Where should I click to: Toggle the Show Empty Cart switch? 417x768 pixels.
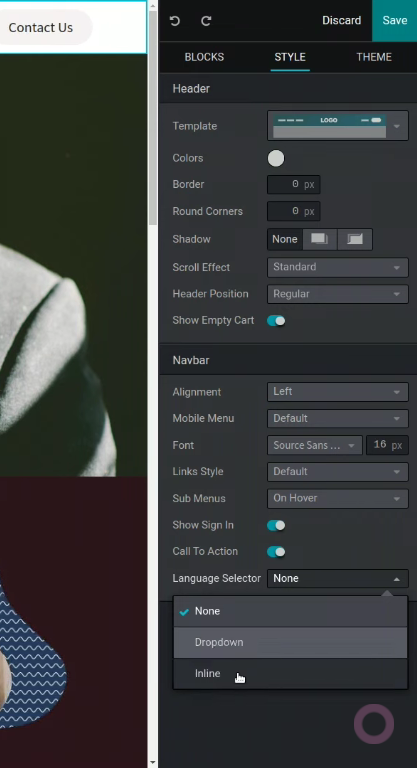(x=276, y=321)
